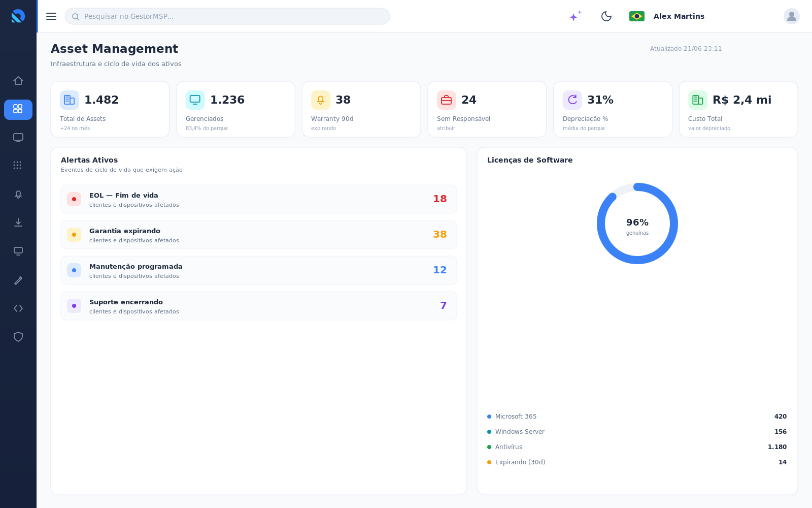812x508 pixels.
Task: Click the Suporte encerrando count 7
Action: click(x=444, y=306)
